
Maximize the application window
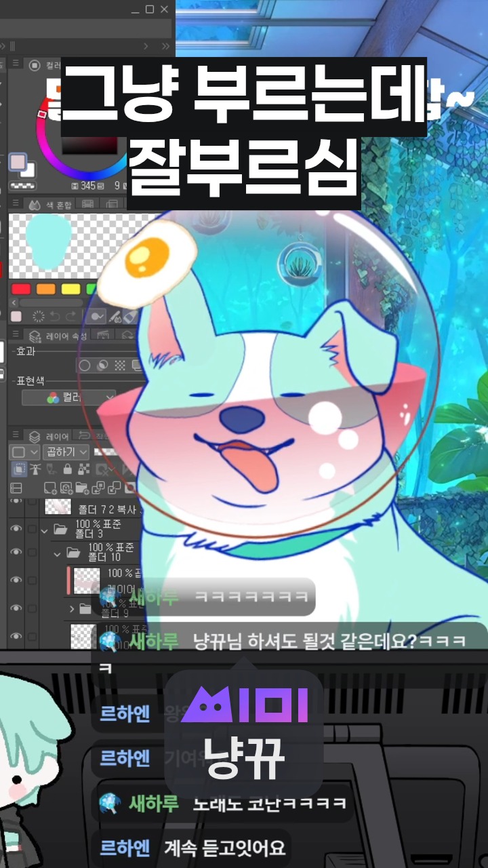pos(150,9)
